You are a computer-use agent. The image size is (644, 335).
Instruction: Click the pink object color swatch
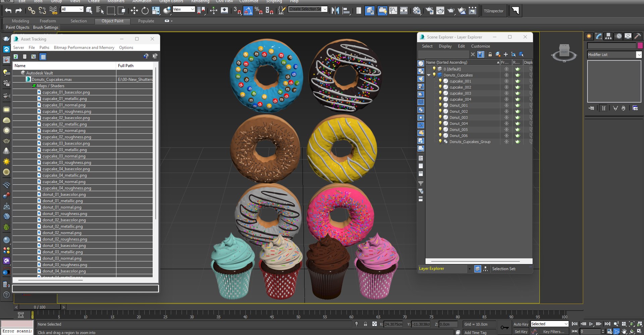tap(640, 46)
